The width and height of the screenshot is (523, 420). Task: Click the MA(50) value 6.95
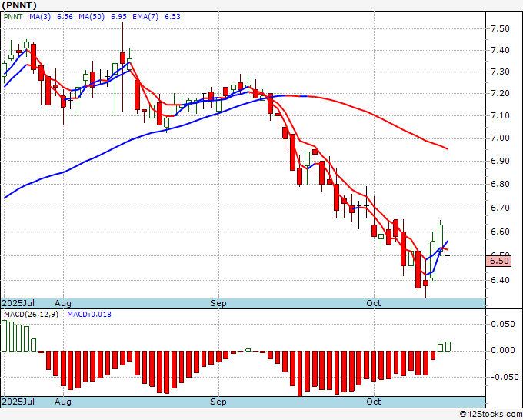pos(118,17)
